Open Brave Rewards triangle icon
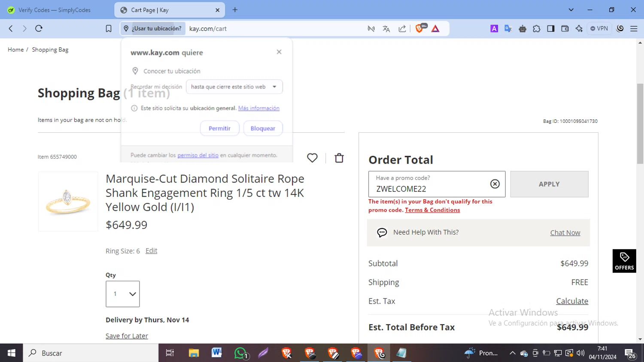This screenshot has width=644, height=362. click(x=435, y=29)
